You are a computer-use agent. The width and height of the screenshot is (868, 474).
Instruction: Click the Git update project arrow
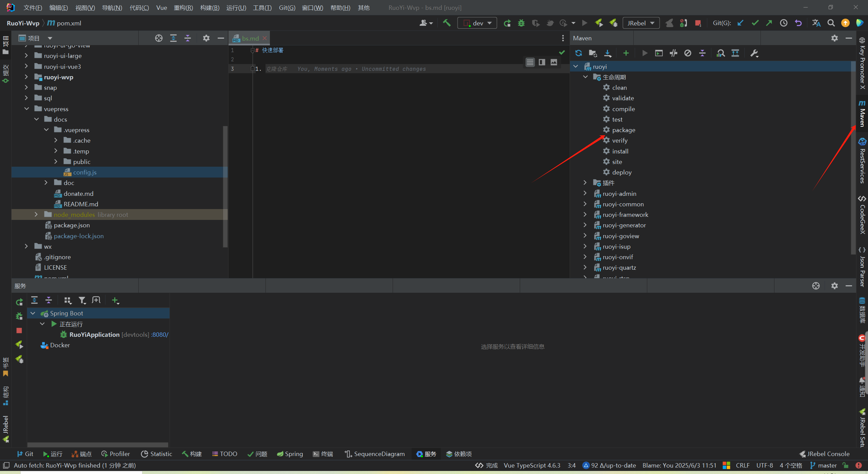click(x=741, y=23)
